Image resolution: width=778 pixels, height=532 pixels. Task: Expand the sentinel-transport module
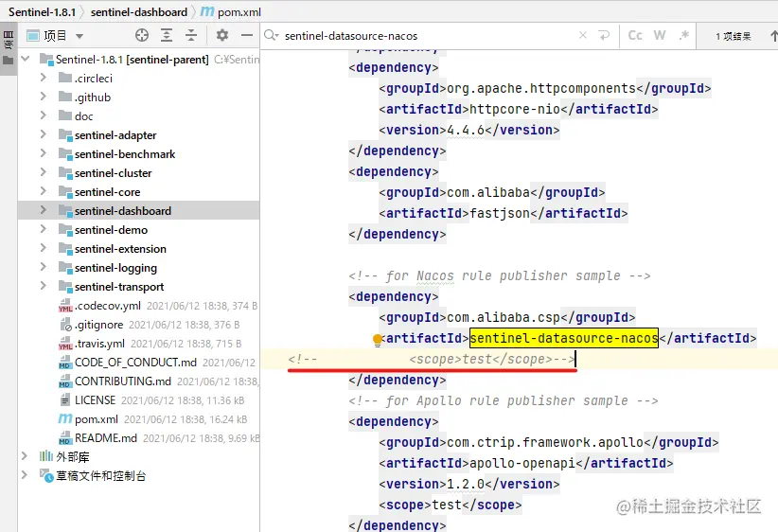[43, 286]
